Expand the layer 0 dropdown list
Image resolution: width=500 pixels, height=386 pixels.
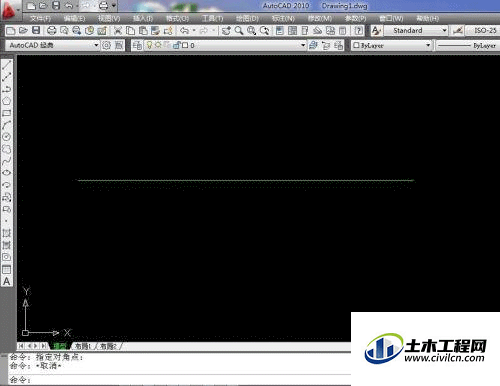[303, 45]
